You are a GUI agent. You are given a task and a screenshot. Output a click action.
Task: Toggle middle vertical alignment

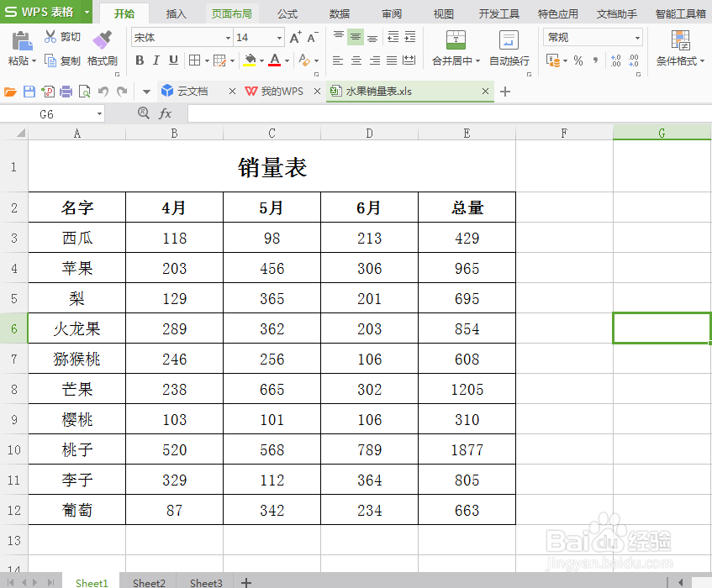tap(356, 37)
